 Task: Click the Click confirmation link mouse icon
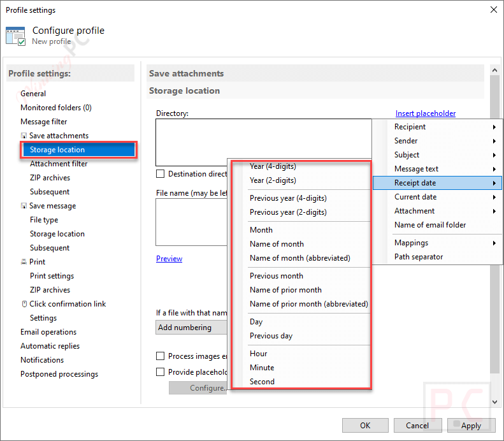click(x=24, y=304)
